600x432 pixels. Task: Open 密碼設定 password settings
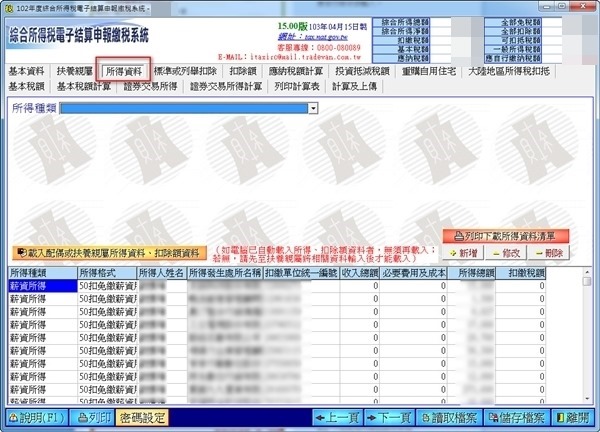click(x=142, y=417)
